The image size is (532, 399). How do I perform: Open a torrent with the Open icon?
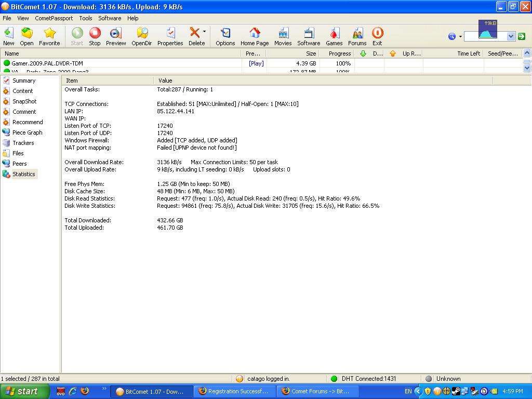tap(26, 33)
